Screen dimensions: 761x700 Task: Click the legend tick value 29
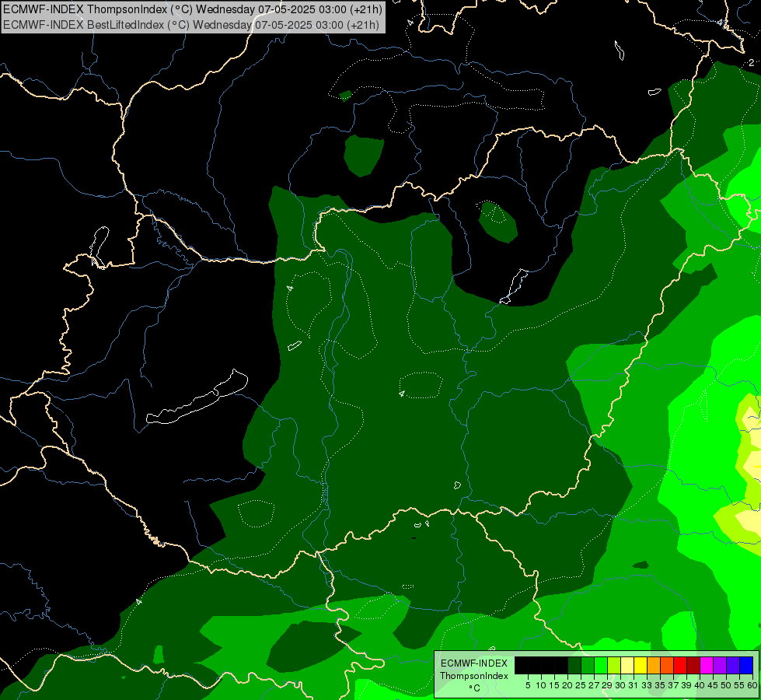click(607, 685)
